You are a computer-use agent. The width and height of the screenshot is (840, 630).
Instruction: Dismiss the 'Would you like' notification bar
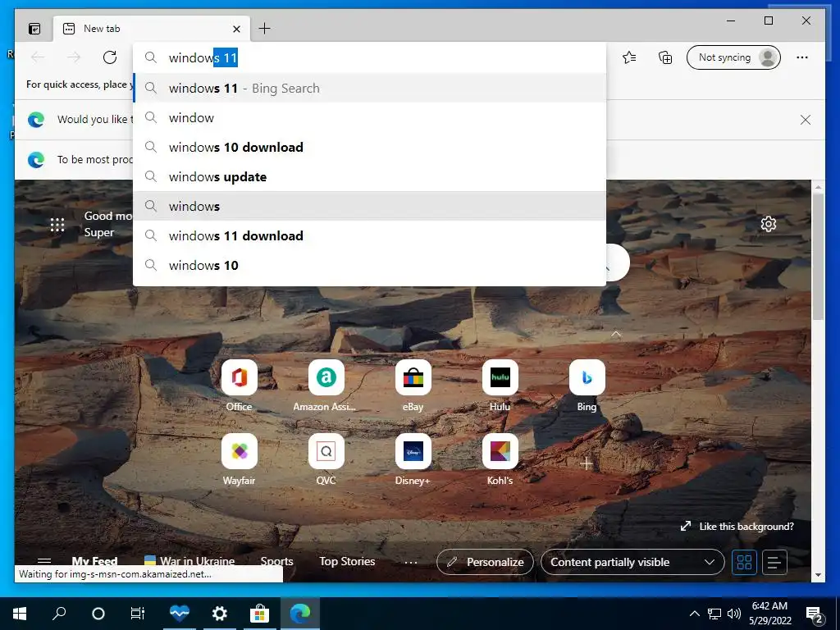pyautogui.click(x=806, y=120)
